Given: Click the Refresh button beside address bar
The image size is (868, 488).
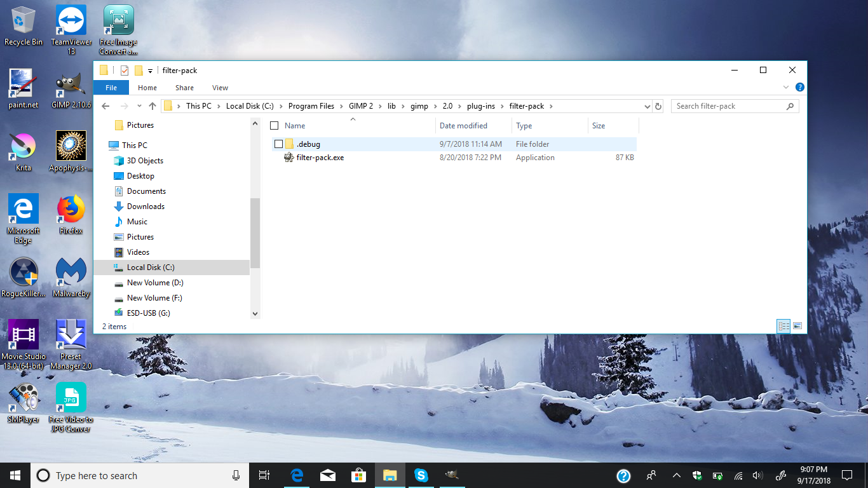Looking at the screenshot, I should [x=658, y=106].
